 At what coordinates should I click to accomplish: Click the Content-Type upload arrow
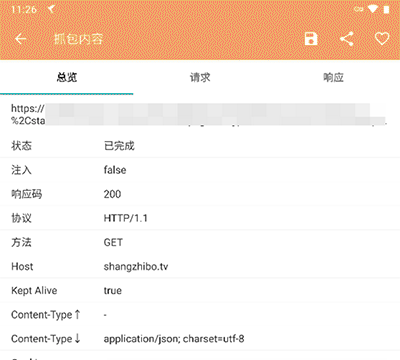click(x=77, y=314)
